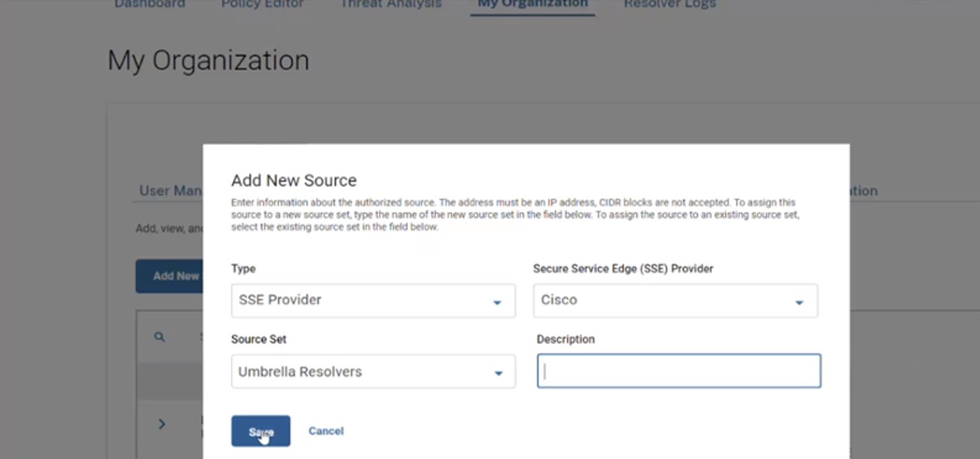The width and height of the screenshot is (980, 459).
Task: Open the Policy Editor tab
Action: click(x=262, y=5)
